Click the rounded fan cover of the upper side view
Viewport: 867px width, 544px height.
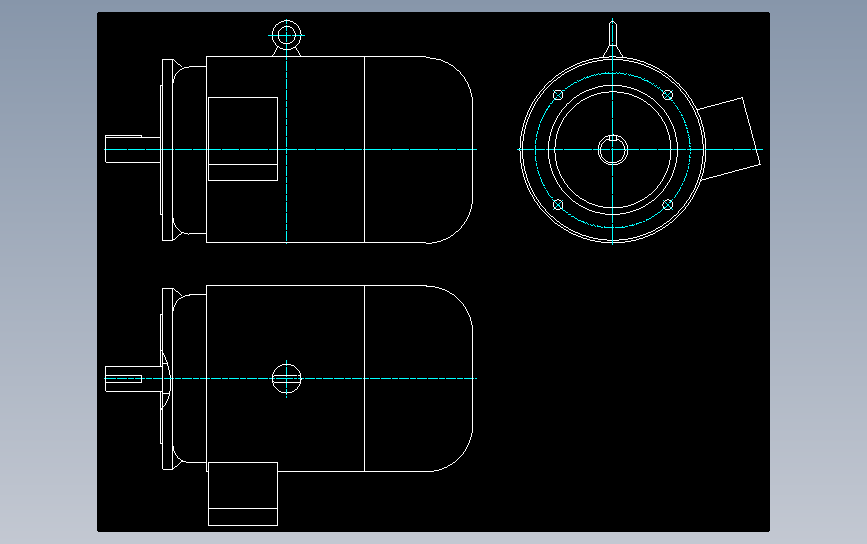pyautogui.click(x=419, y=149)
